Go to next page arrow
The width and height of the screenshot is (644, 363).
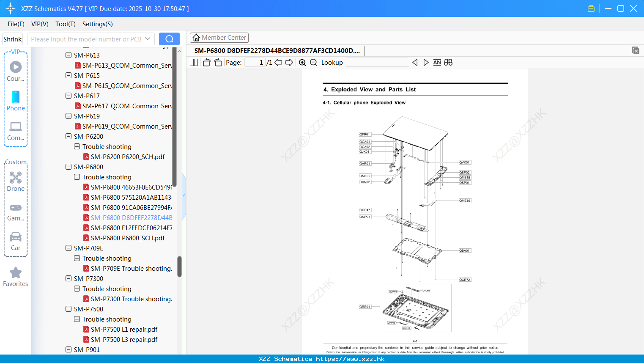point(289,63)
